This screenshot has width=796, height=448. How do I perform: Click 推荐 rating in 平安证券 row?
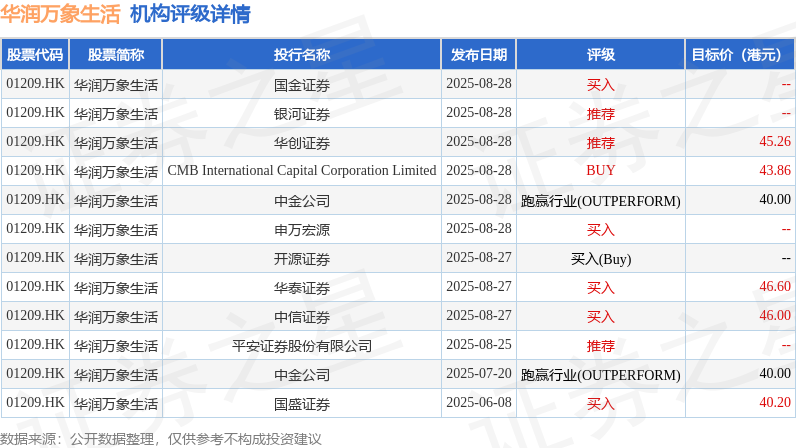(x=601, y=345)
